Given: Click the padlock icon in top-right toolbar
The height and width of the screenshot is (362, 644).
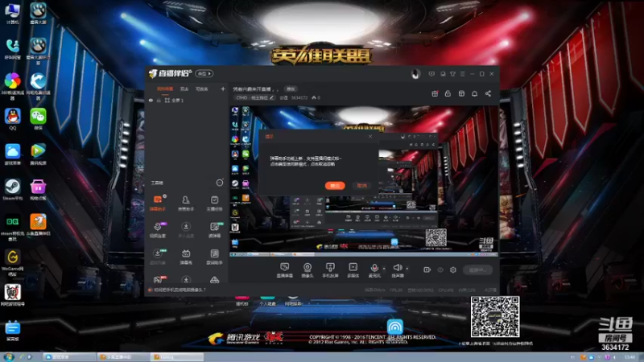Looking at the screenshot, I should (448, 93).
